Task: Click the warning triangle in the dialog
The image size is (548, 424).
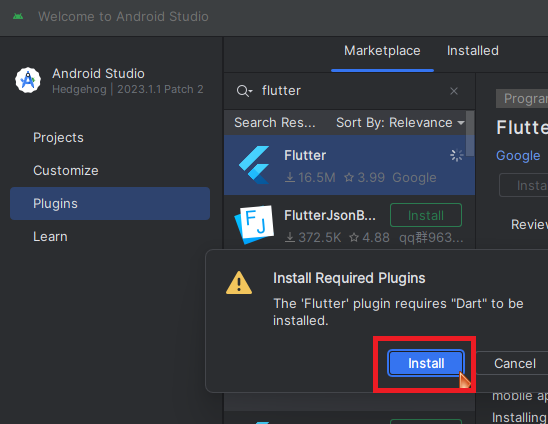Action: (x=239, y=282)
